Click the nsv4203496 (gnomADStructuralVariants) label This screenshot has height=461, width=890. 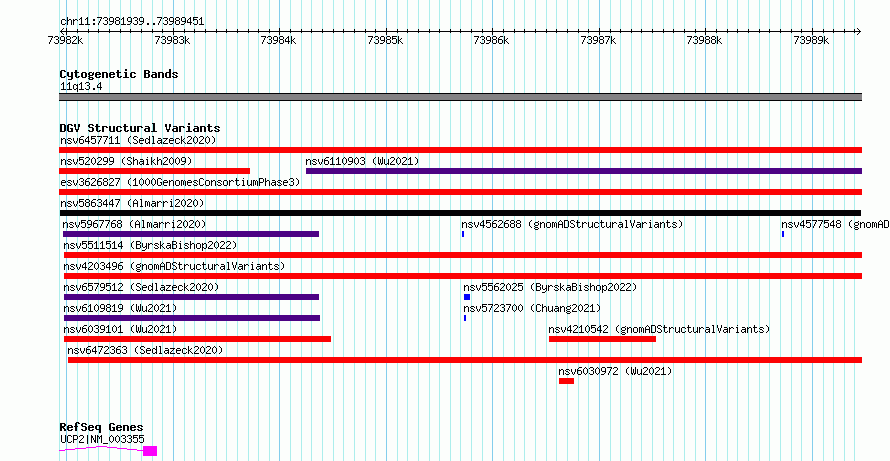pos(174,266)
